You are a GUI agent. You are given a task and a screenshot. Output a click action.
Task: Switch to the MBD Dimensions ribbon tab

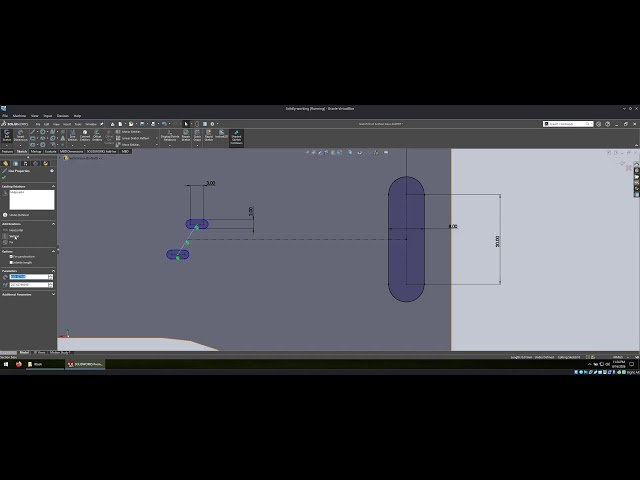click(71, 151)
